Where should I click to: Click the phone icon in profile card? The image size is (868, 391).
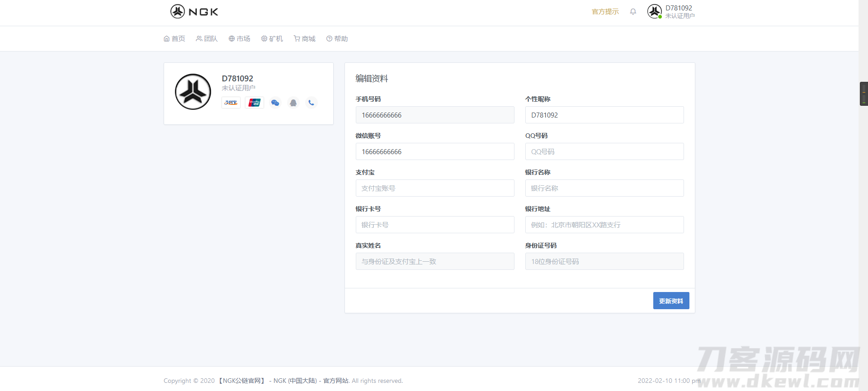click(x=311, y=103)
